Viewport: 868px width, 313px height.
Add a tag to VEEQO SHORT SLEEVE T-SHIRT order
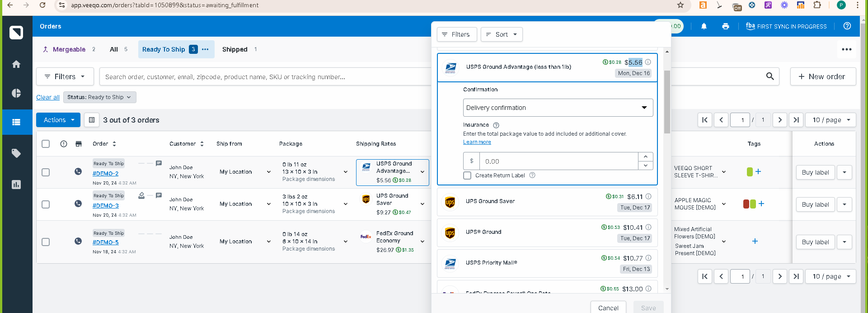click(758, 172)
